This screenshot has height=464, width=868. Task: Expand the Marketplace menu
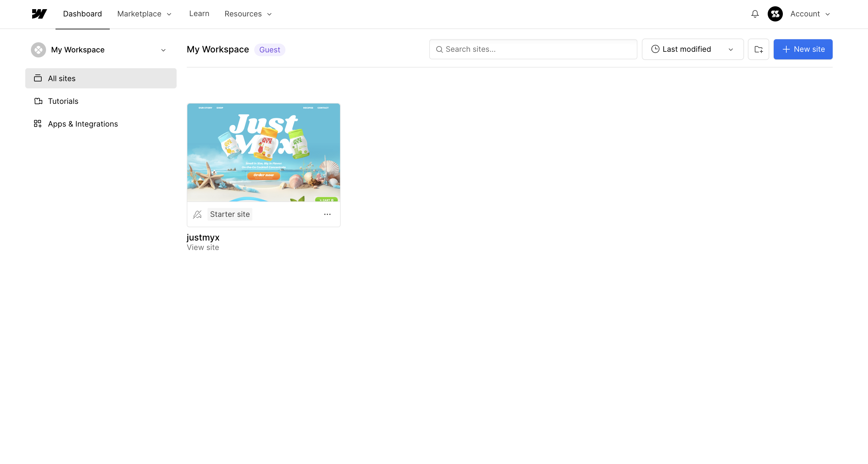[x=144, y=14]
